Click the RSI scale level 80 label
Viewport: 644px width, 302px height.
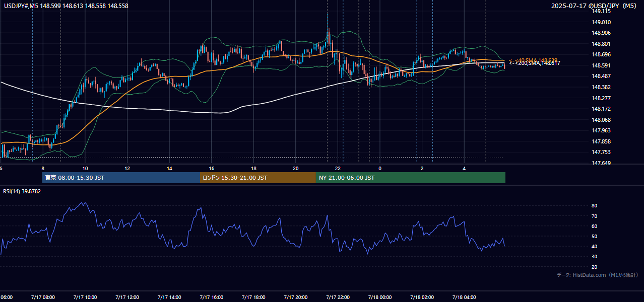(x=595, y=206)
